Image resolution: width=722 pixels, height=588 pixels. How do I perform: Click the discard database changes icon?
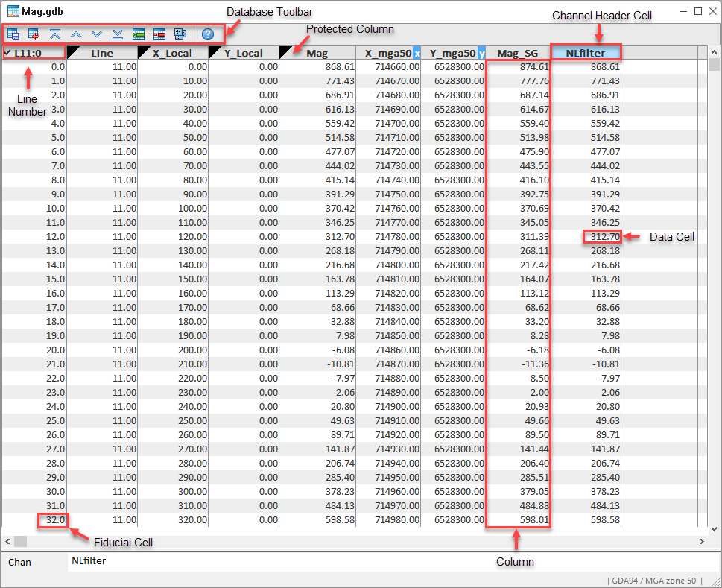coord(34,34)
